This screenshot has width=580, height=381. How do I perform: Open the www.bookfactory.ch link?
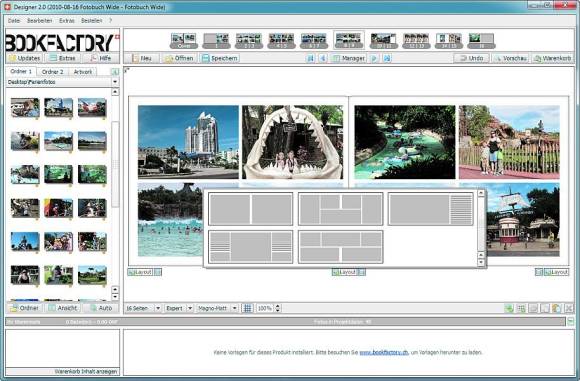[x=384, y=352]
